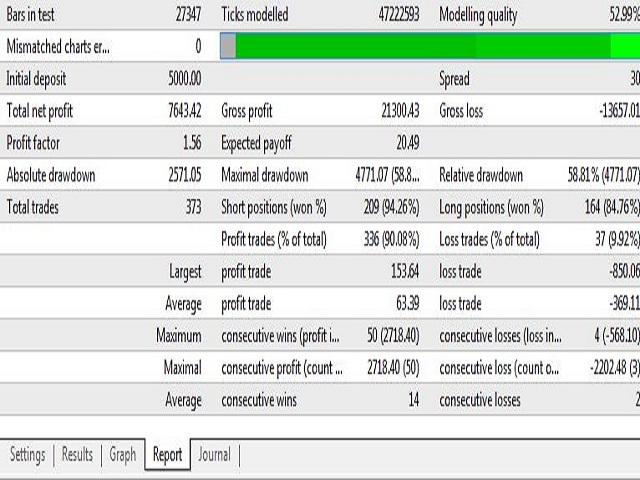Image resolution: width=640 pixels, height=480 pixels.
Task: Switch to the Journal tab
Action: click(214, 454)
